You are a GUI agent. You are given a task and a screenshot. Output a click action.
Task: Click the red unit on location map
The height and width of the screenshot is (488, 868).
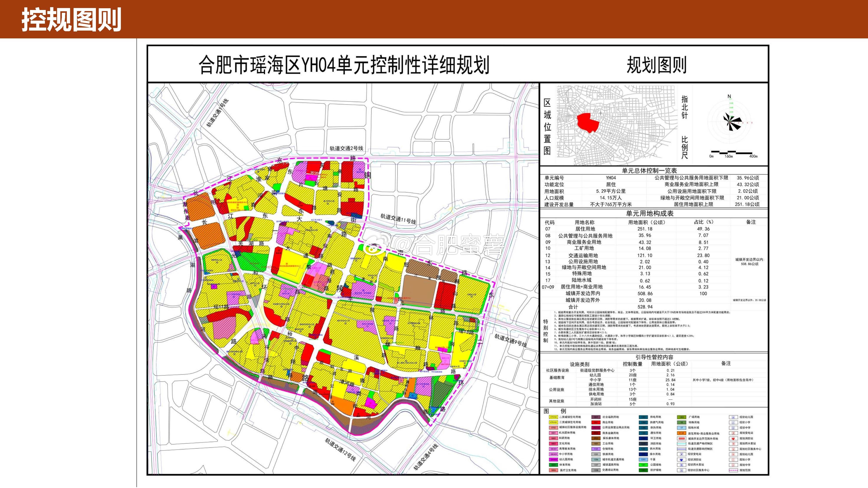[x=588, y=123]
